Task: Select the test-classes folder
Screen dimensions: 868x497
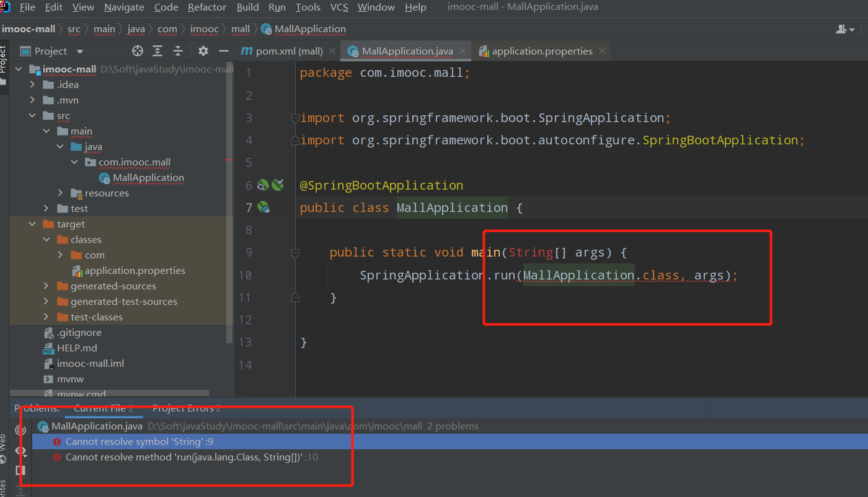Action: [x=96, y=317]
